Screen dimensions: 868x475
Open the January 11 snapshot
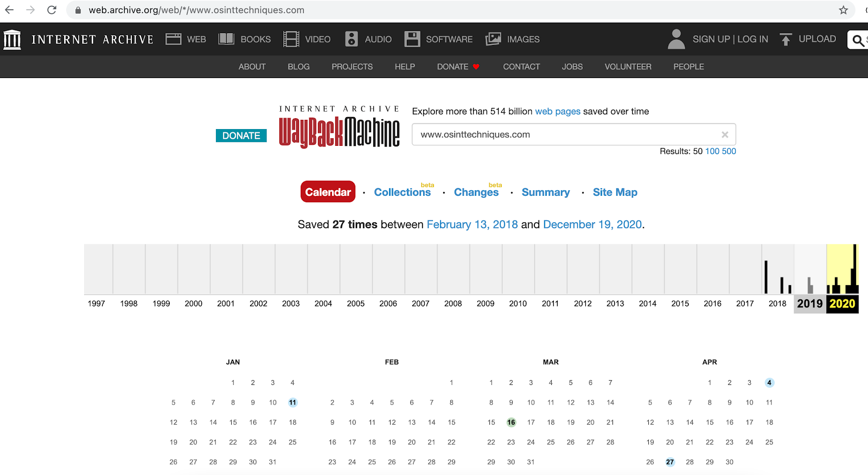coord(292,402)
